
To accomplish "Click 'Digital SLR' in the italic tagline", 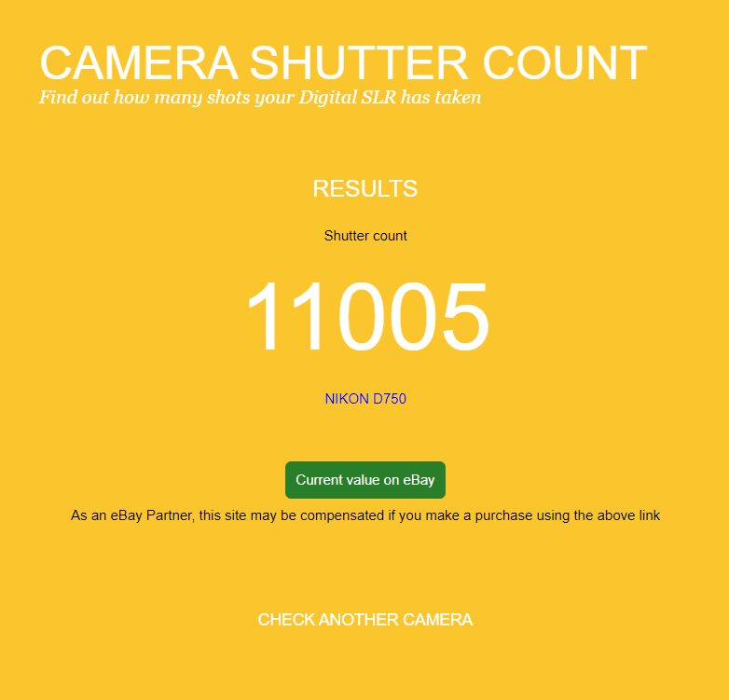I will tap(348, 98).
